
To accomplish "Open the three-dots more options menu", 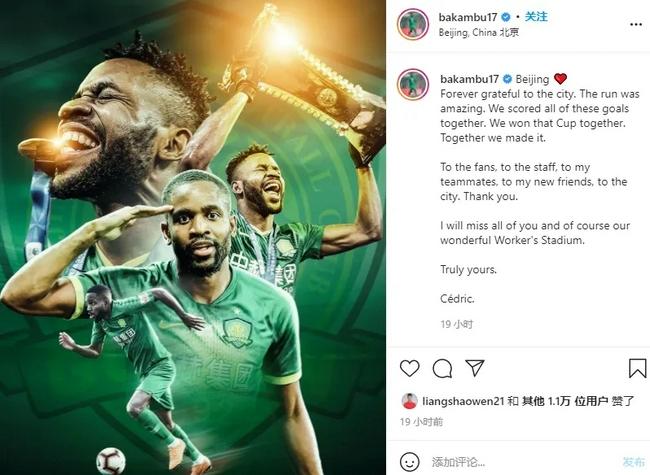I will [x=636, y=24].
